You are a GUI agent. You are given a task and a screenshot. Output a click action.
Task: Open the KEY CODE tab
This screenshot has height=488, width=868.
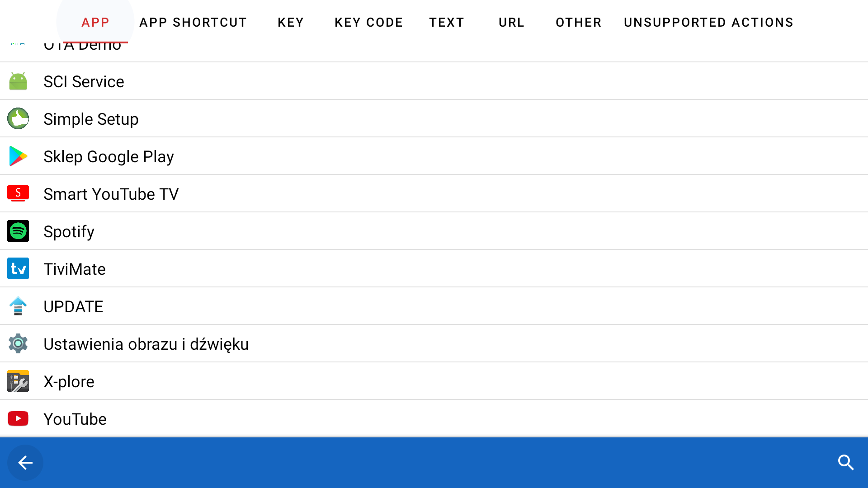point(369,22)
